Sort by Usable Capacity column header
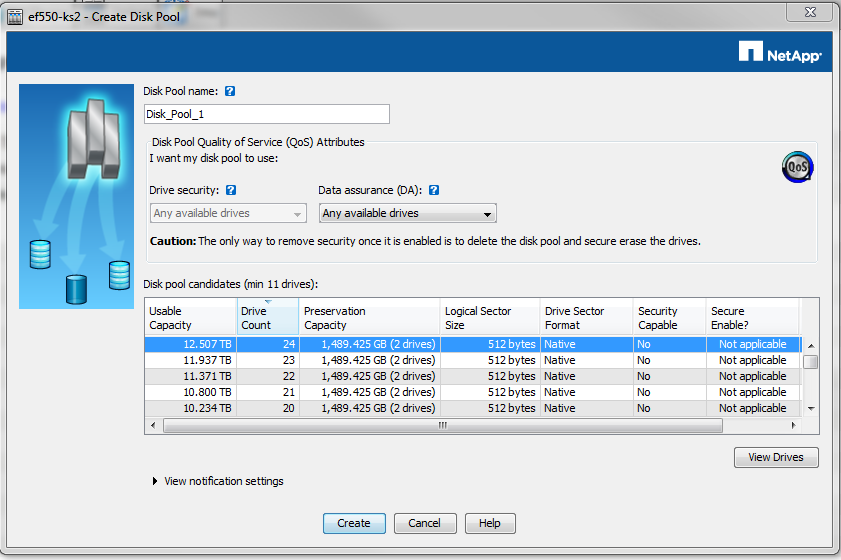 (190, 318)
